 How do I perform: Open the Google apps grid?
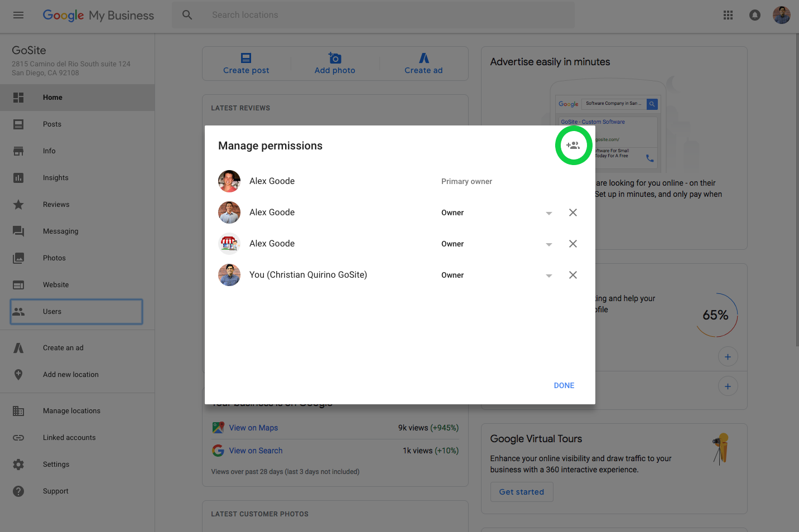coord(728,15)
